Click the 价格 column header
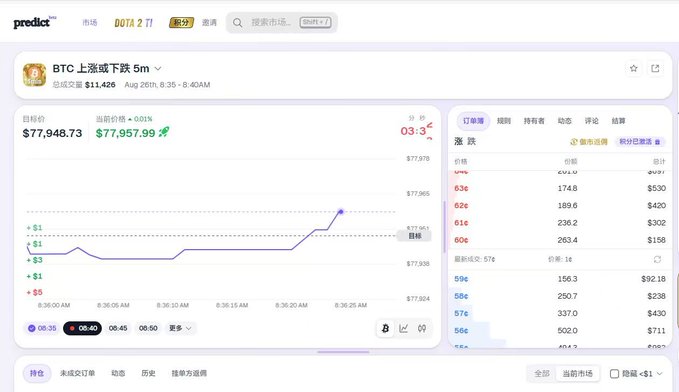 460,162
